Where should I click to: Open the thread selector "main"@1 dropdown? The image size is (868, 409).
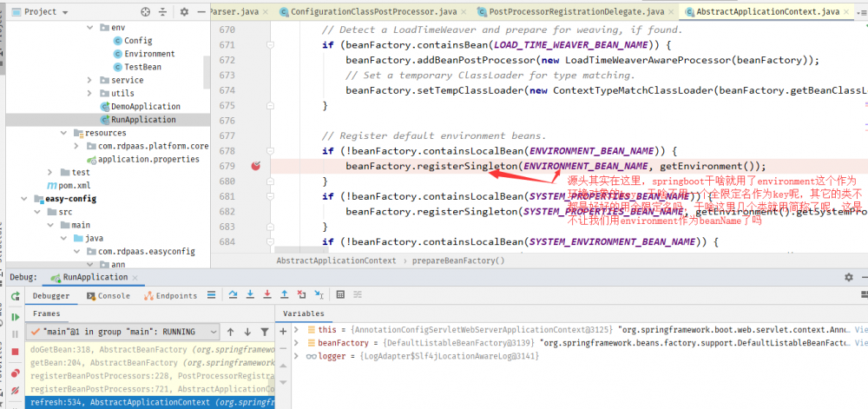124,332
